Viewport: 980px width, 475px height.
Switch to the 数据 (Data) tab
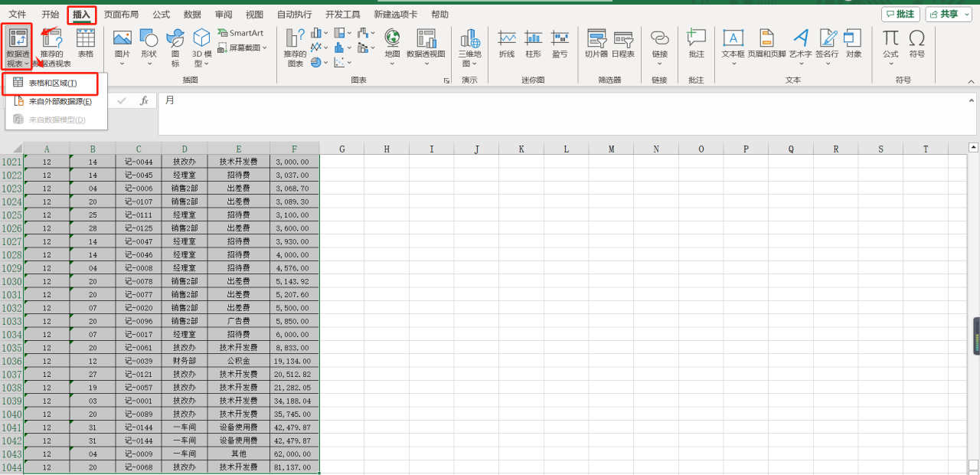[x=192, y=14]
